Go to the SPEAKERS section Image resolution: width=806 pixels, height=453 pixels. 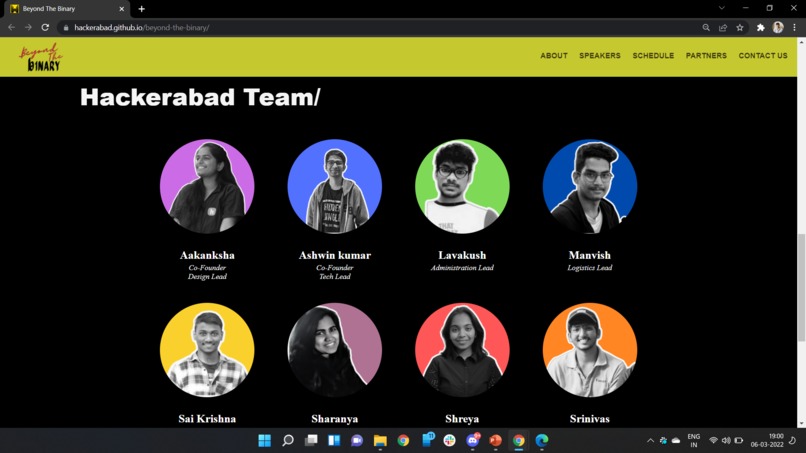point(600,56)
